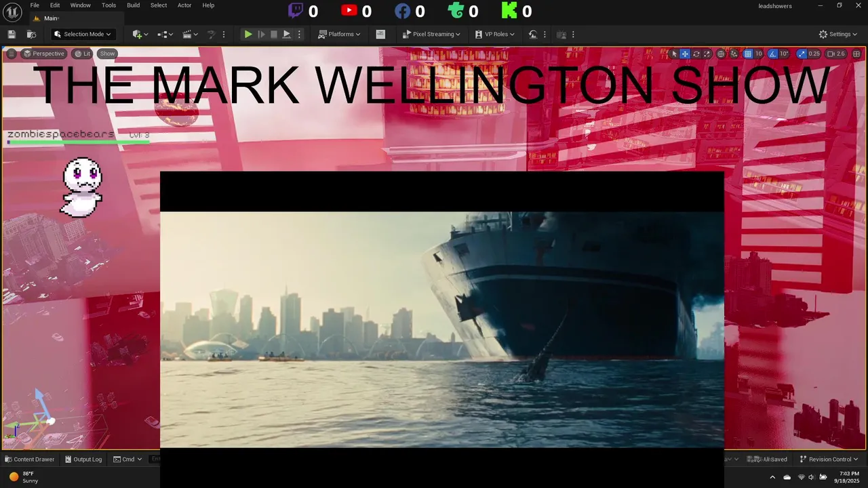Open the Output Log
868x488 pixels.
[x=83, y=459]
